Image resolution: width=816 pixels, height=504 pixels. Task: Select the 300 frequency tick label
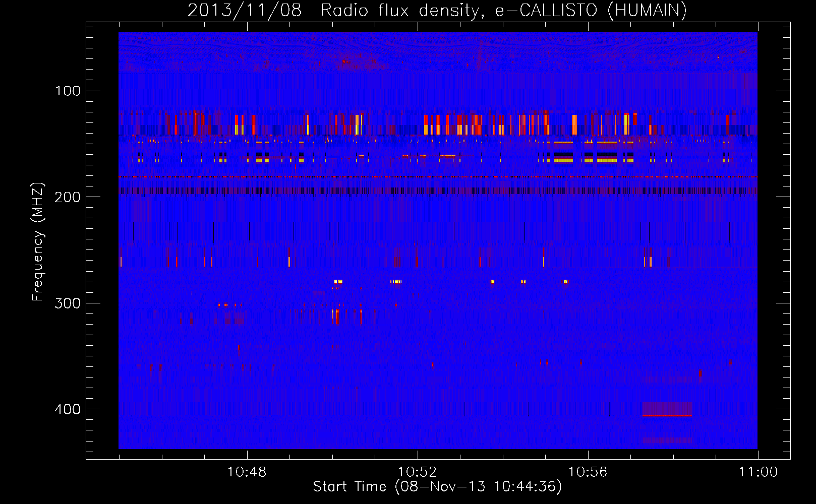pos(68,303)
